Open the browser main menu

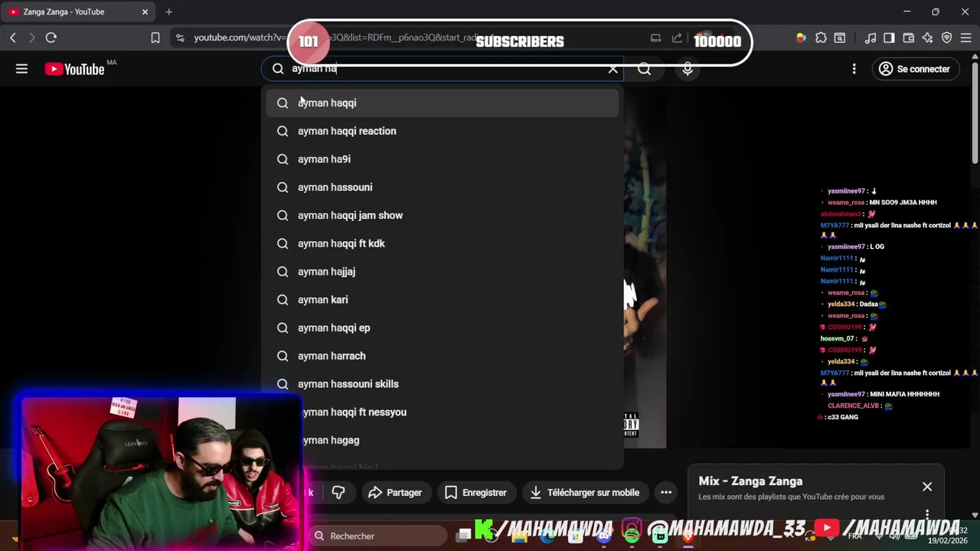coord(965,37)
